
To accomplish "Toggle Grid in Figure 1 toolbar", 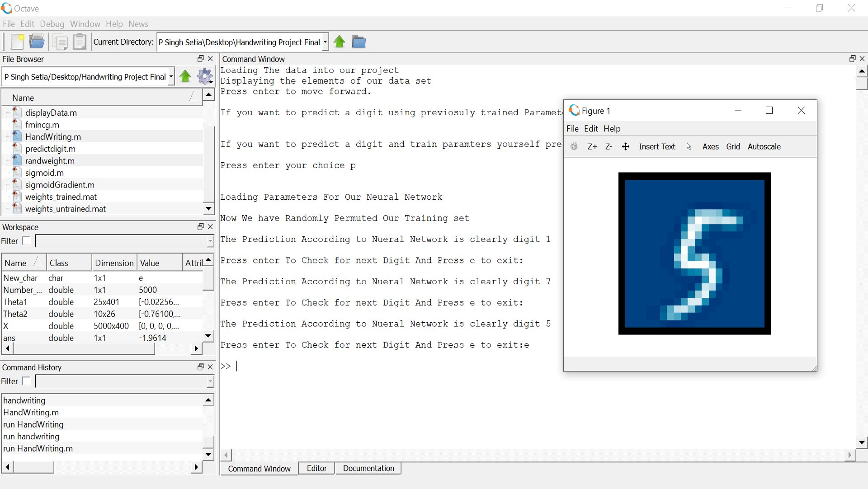I will coord(733,146).
